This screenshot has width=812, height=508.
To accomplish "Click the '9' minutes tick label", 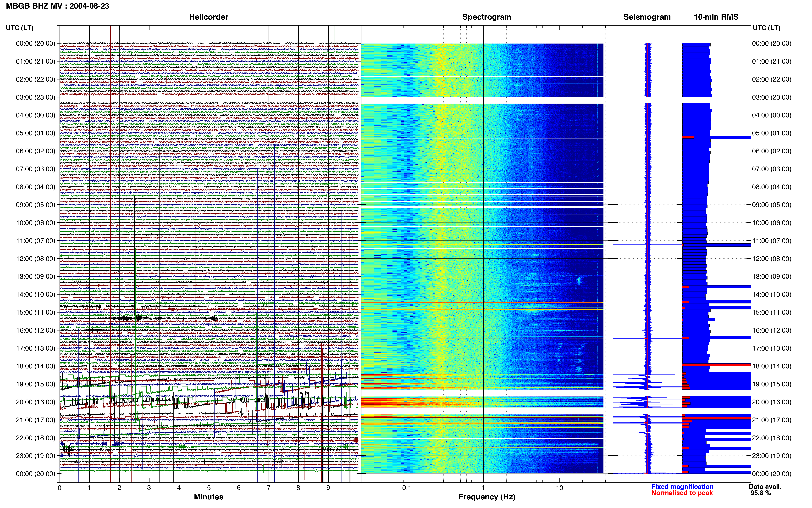I will point(328,488).
